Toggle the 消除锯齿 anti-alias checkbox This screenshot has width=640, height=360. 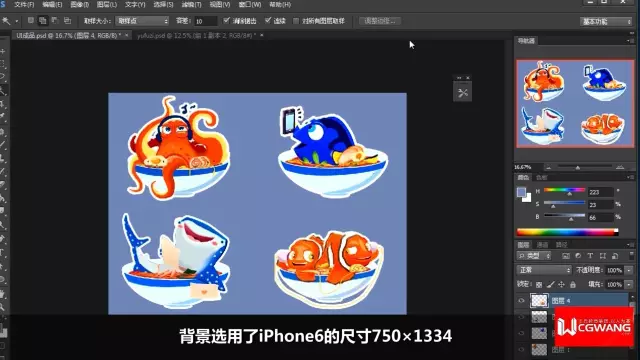pos(227,20)
